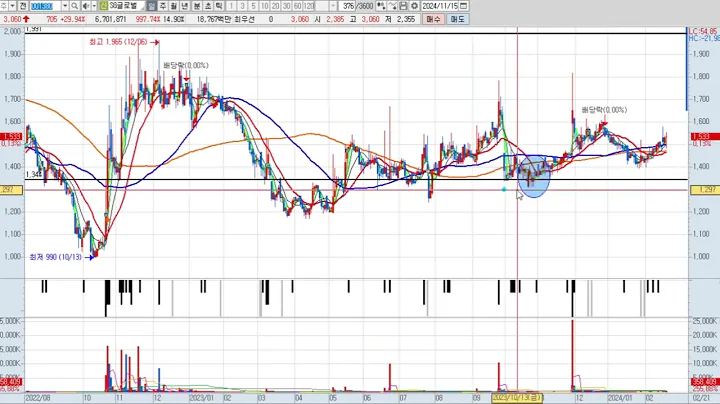Choose the 20 interval button

[276, 6]
